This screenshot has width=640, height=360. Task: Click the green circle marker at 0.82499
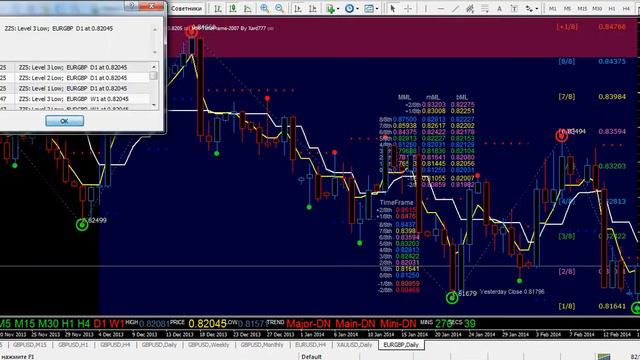click(x=82, y=224)
